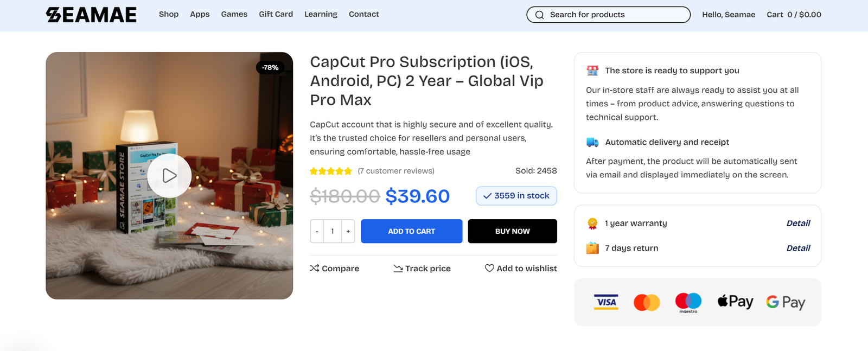Click the Google Pay icon

tap(785, 302)
